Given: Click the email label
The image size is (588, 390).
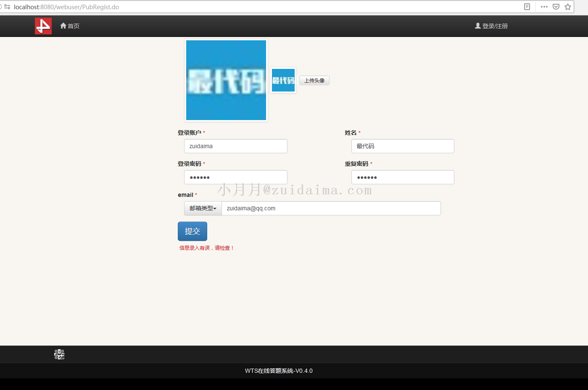Looking at the screenshot, I should click(x=185, y=195).
